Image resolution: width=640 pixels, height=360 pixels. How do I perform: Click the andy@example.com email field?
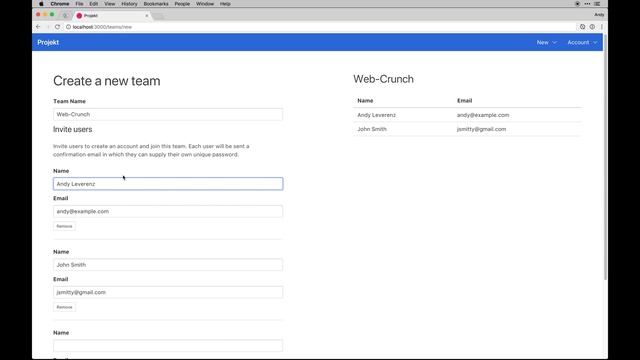168,211
